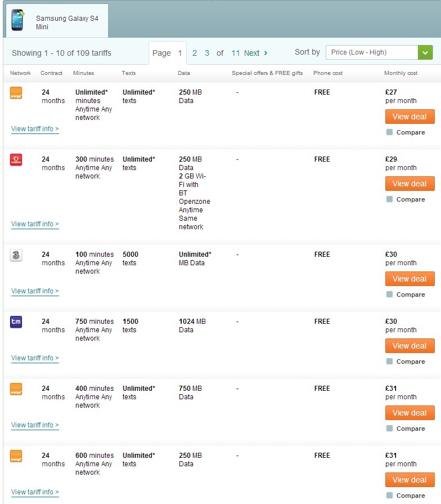Go to page 3 of tariffs
The height and width of the screenshot is (504, 441).
click(x=207, y=53)
